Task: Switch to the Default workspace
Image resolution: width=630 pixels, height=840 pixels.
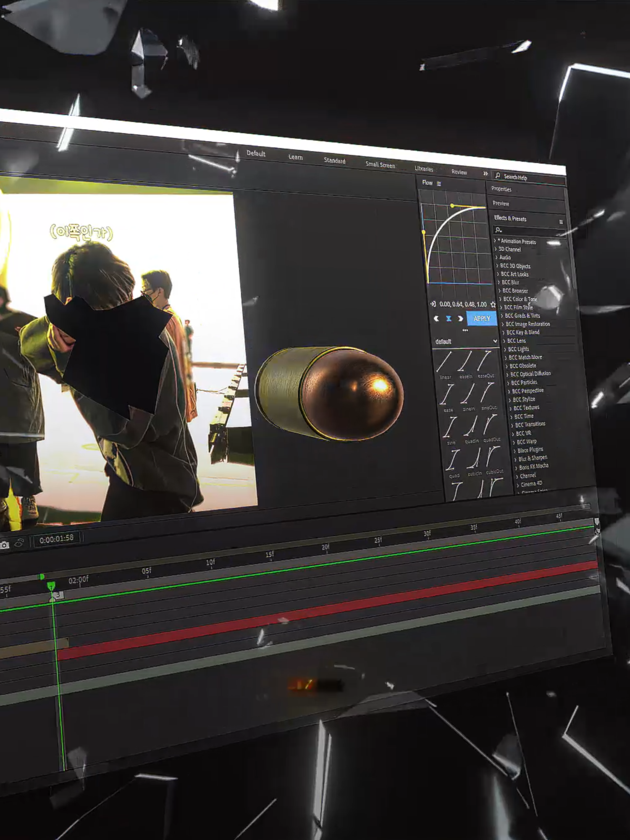Action: click(x=256, y=153)
